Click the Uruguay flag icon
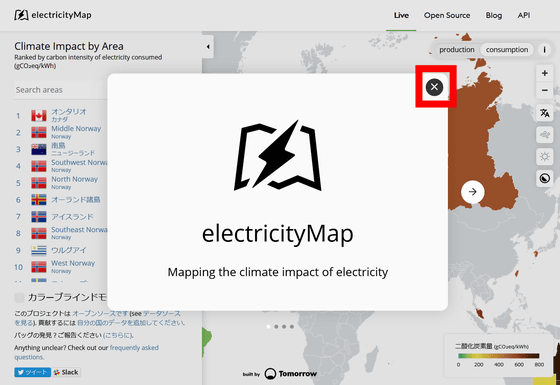 39,250
